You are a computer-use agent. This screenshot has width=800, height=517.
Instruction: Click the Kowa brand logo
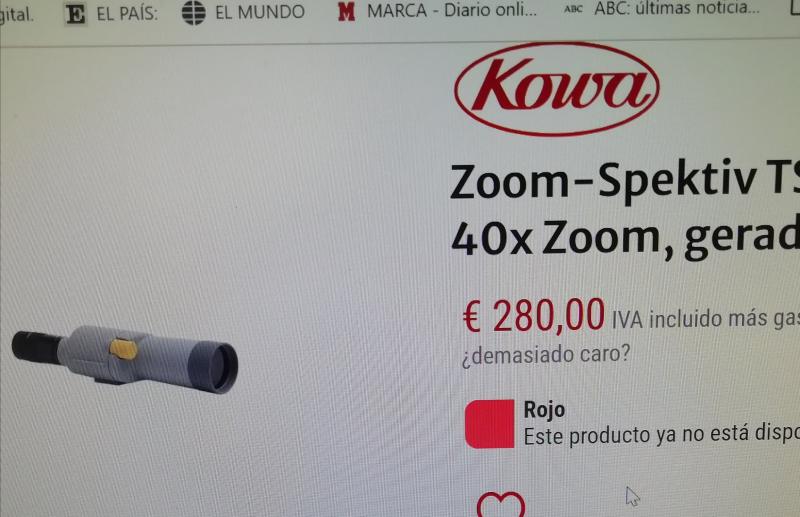[557, 89]
